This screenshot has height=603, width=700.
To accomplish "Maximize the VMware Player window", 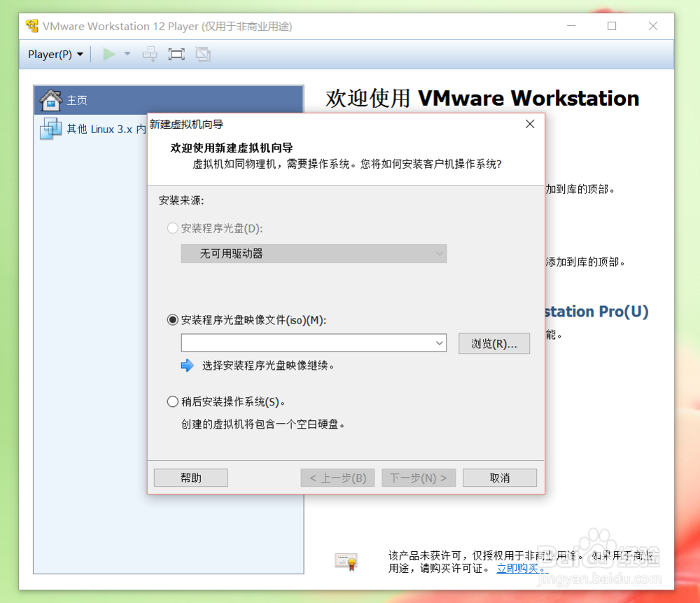I will (612, 26).
